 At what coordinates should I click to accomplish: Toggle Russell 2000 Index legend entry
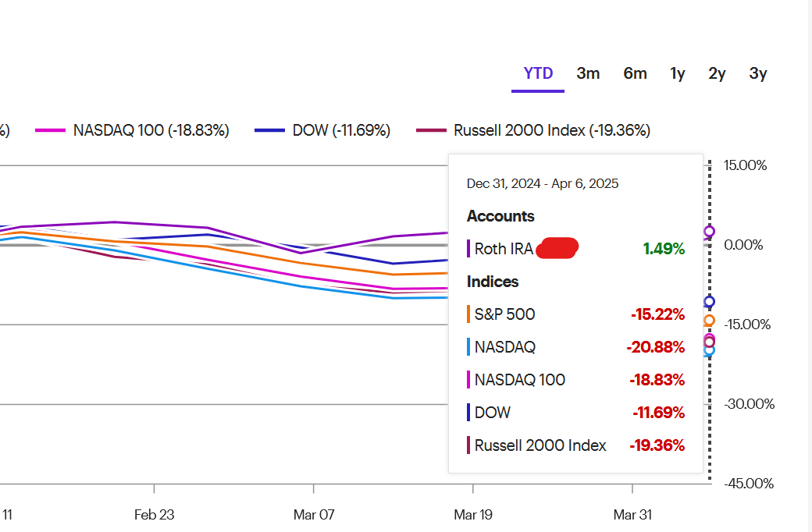pos(533,130)
